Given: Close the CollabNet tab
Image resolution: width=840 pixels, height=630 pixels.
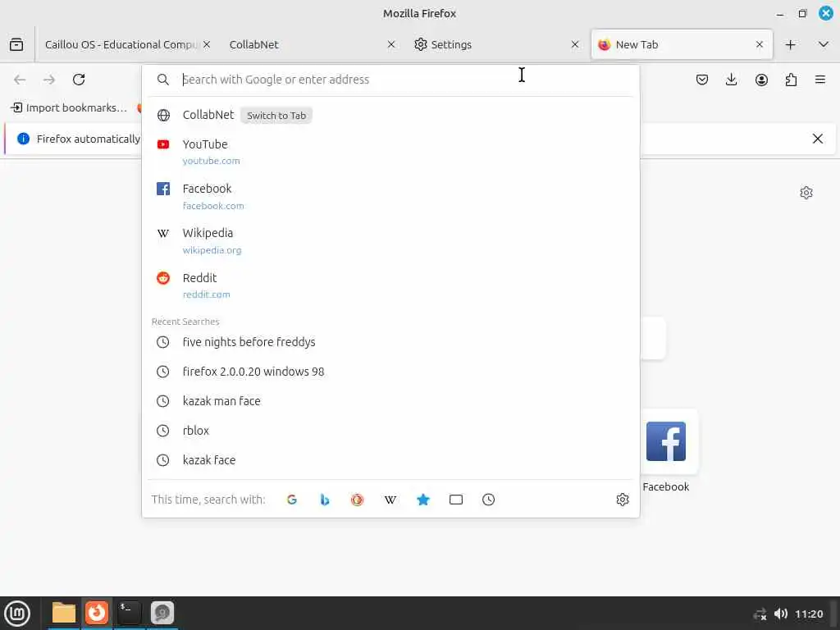Looking at the screenshot, I should point(391,44).
